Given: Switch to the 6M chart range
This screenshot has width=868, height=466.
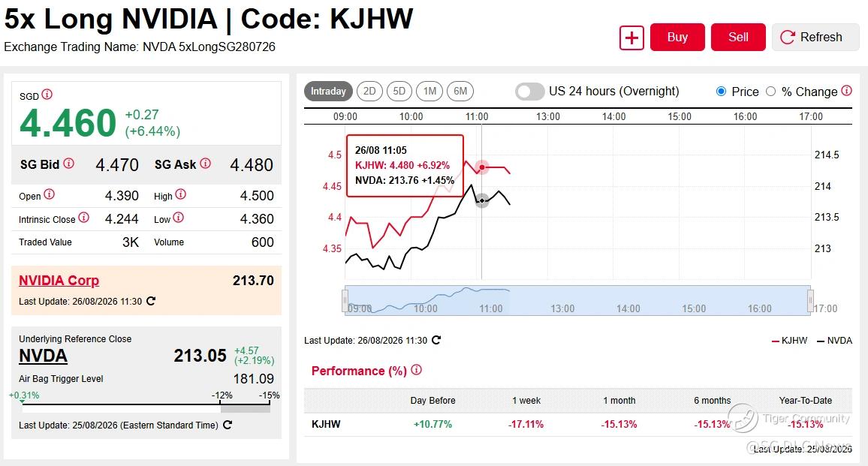Looking at the screenshot, I should pos(460,92).
